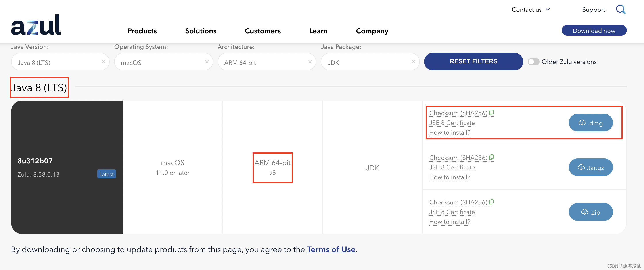
Task: Open the Products menu
Action: [142, 31]
